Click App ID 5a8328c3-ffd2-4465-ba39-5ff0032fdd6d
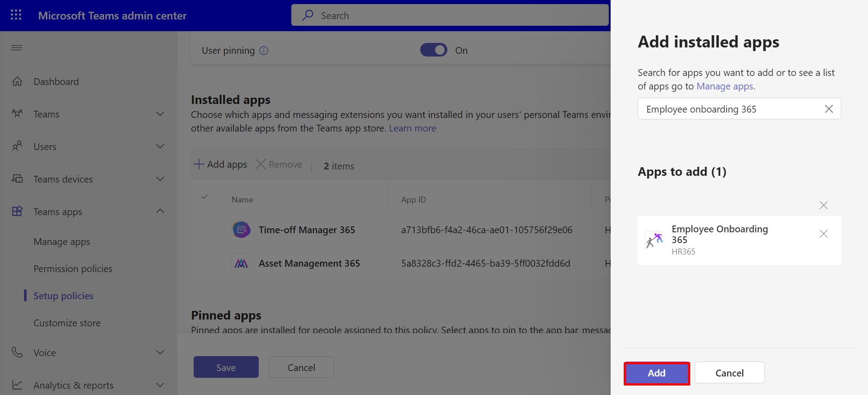The height and width of the screenshot is (395, 868). 486,263
